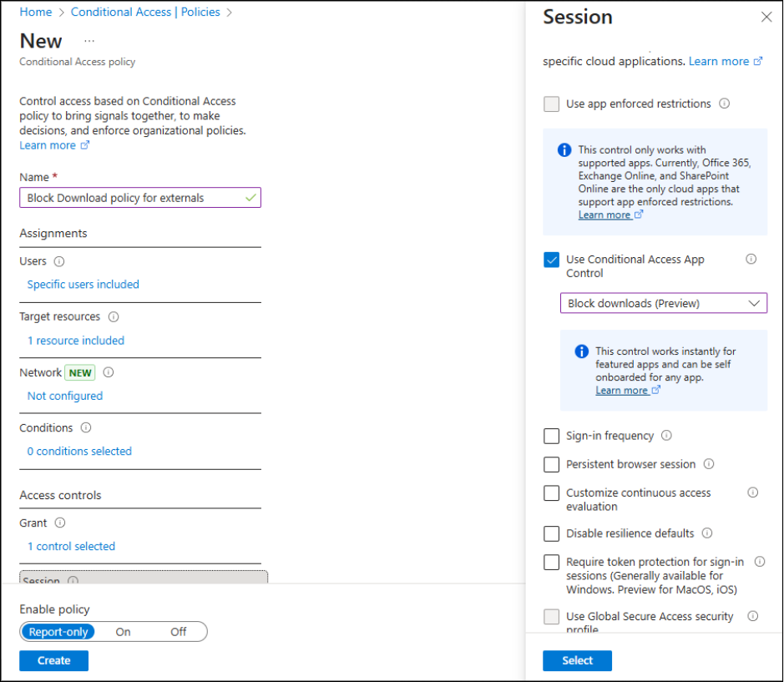
Task: Show info for Sign-in frequency
Action: [x=666, y=436]
